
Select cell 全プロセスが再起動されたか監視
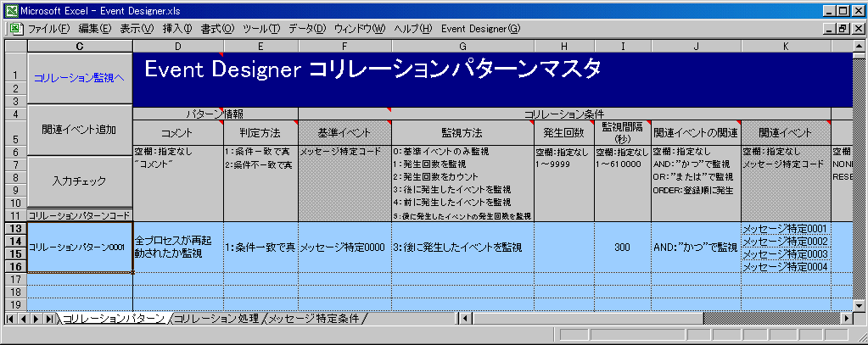(x=178, y=248)
